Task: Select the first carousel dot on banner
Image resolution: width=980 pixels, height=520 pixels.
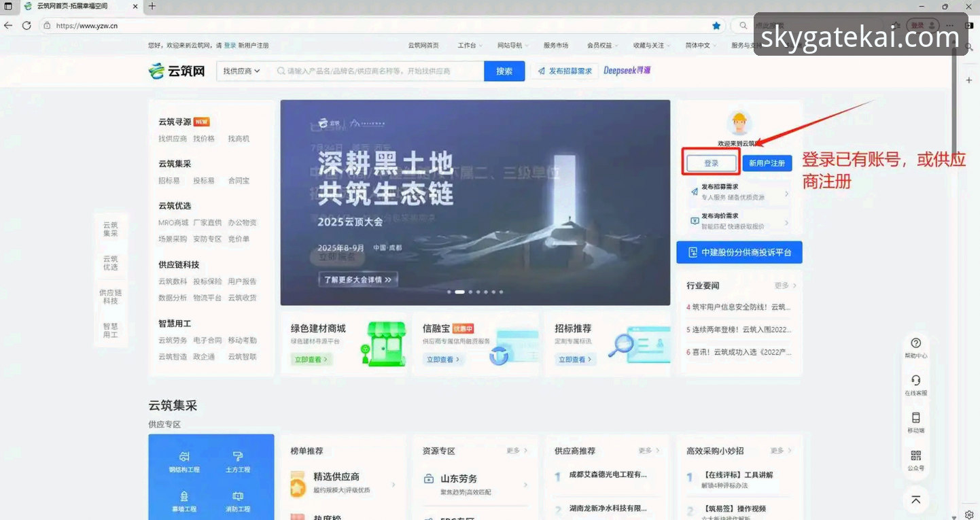Action: pyautogui.click(x=449, y=292)
